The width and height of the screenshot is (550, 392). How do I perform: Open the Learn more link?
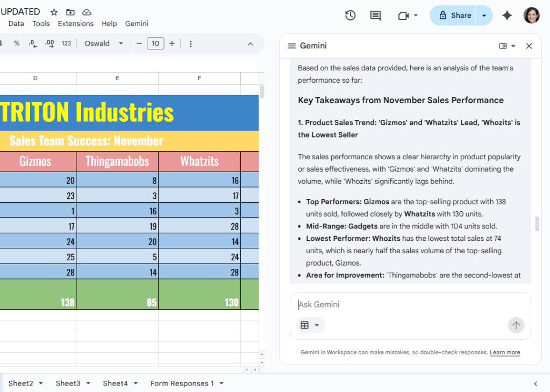pos(505,353)
